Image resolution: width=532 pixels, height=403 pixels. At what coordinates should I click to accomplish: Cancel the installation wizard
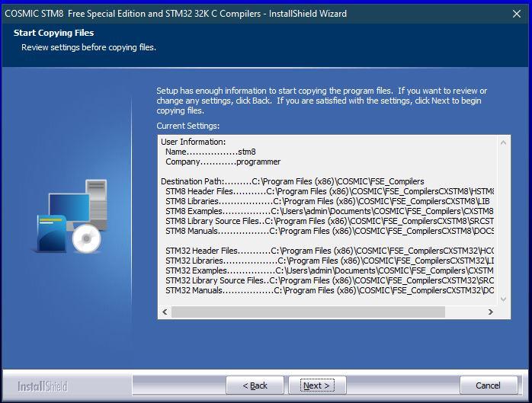pos(489,385)
